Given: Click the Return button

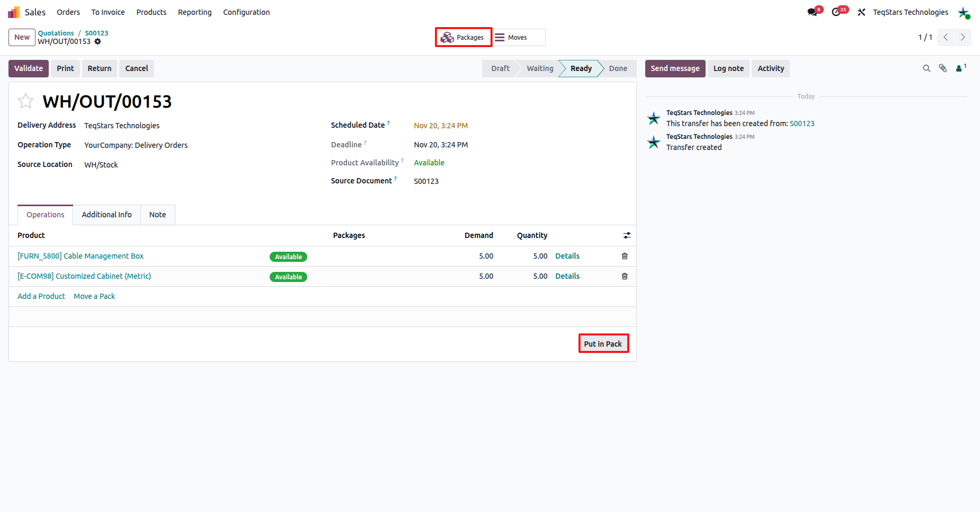Looking at the screenshot, I should click(100, 68).
